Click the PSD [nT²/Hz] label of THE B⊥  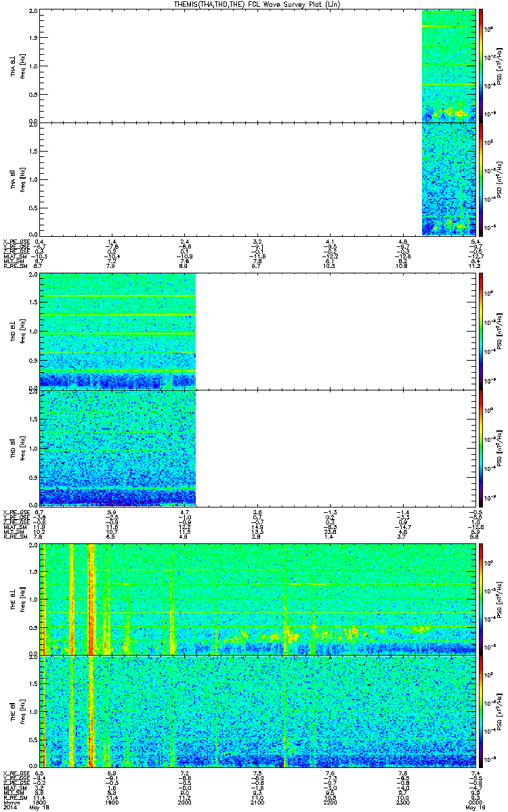point(500,598)
